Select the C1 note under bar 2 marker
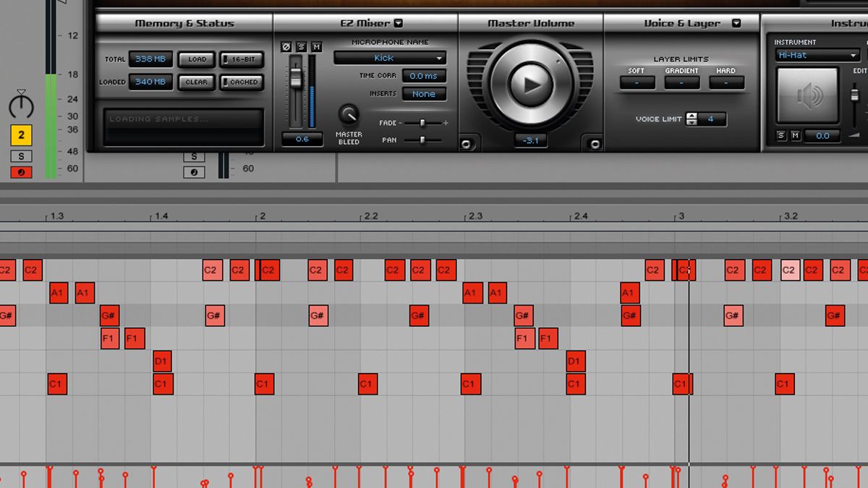The image size is (868, 488). point(264,384)
